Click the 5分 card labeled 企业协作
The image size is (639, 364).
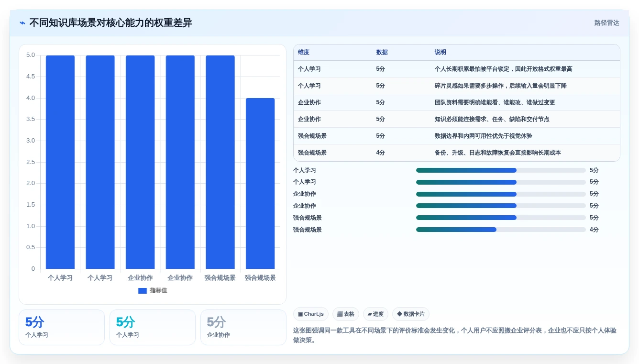tap(243, 327)
